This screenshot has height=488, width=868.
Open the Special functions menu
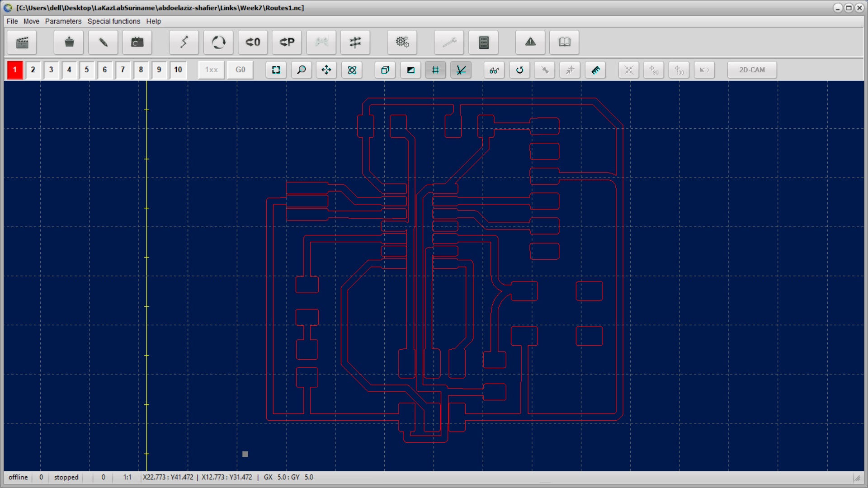click(x=113, y=21)
